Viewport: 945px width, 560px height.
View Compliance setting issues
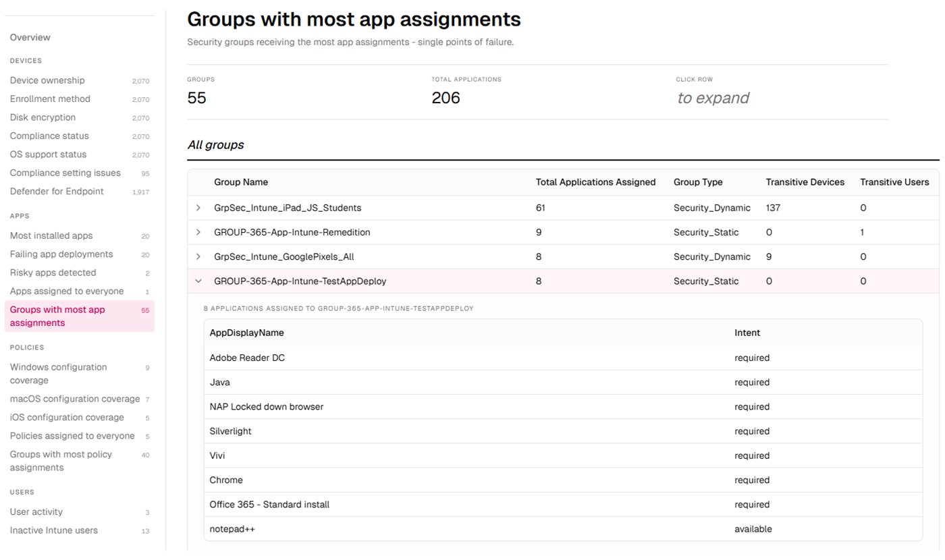(x=80, y=173)
